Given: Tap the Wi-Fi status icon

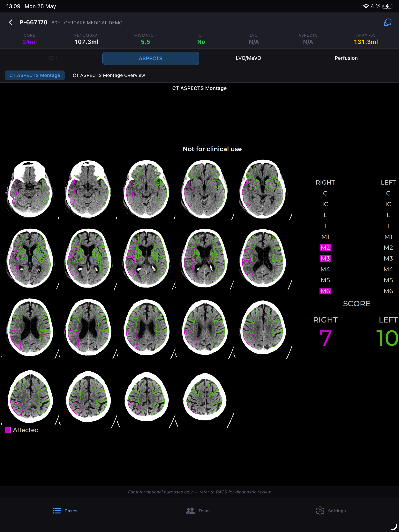Looking at the screenshot, I should pyautogui.click(x=366, y=6).
